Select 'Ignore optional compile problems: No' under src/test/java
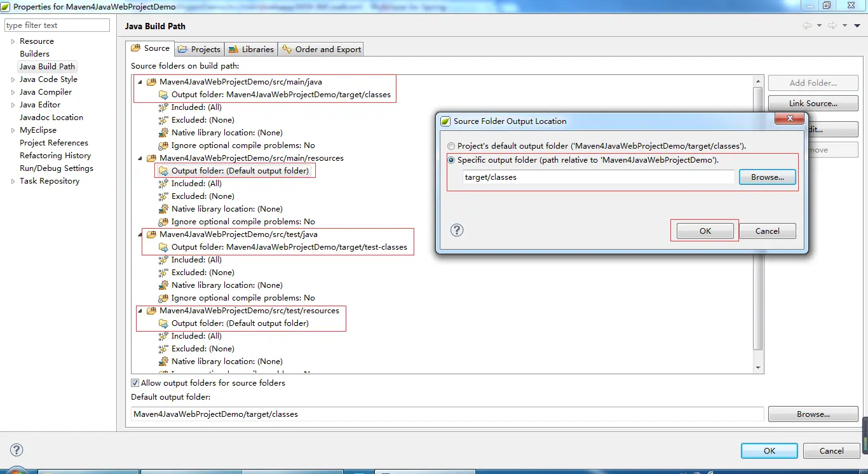The height and width of the screenshot is (474, 868). (x=243, y=298)
